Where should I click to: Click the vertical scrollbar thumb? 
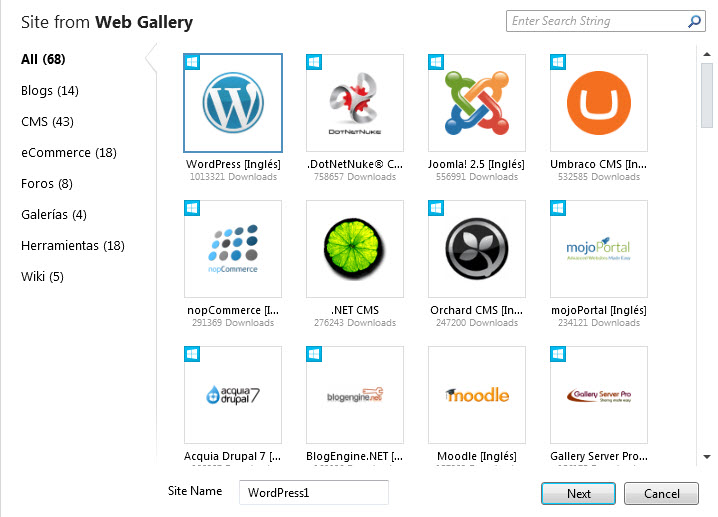click(707, 95)
